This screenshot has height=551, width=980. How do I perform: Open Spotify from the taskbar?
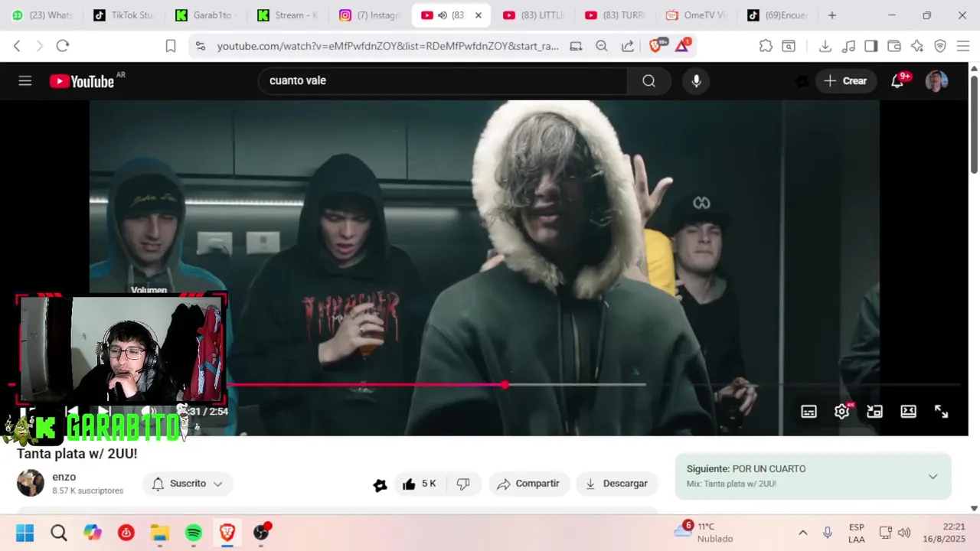pos(194,533)
